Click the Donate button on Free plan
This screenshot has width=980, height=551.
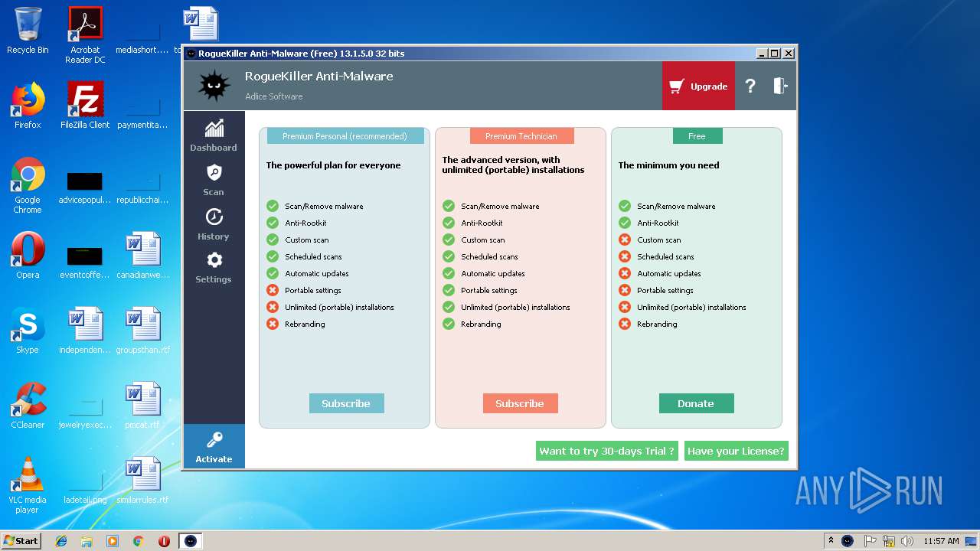696,403
